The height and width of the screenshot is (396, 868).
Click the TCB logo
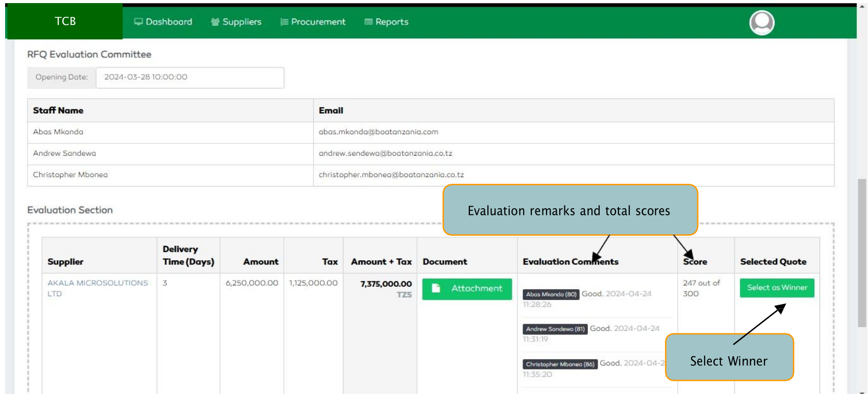[x=65, y=21]
